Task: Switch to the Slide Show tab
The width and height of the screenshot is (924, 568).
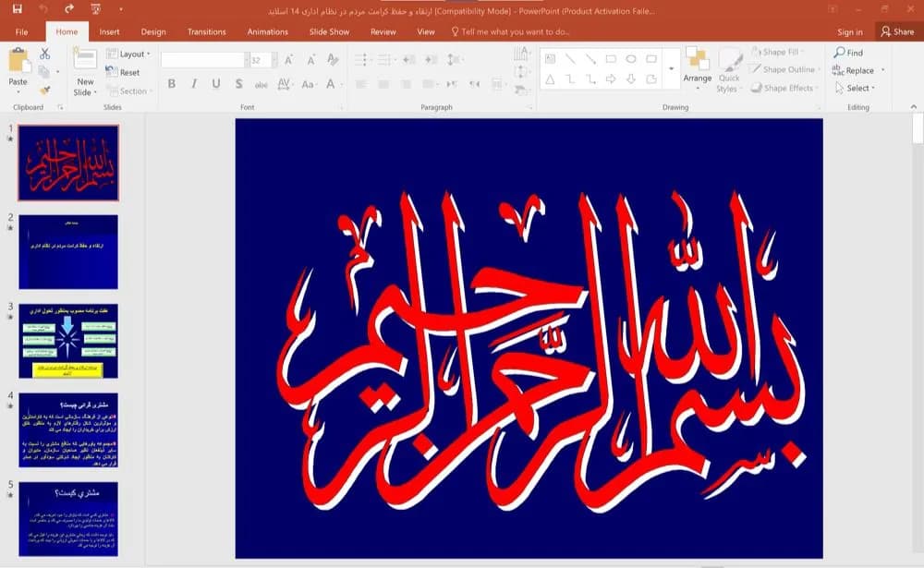Action: (330, 31)
